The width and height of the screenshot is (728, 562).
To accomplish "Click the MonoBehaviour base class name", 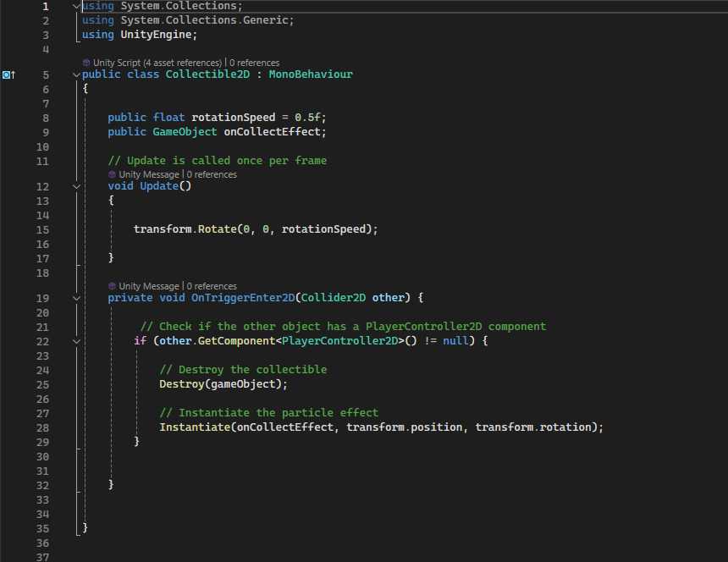I will pos(311,74).
